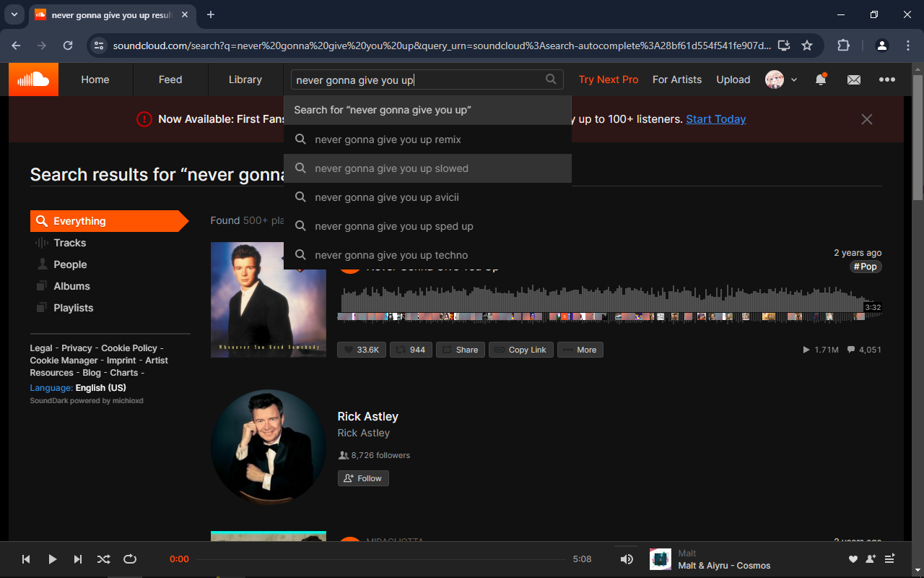This screenshot has height=578, width=924.
Task: Share the Never Gonna Give You Up track
Action: [460, 350]
